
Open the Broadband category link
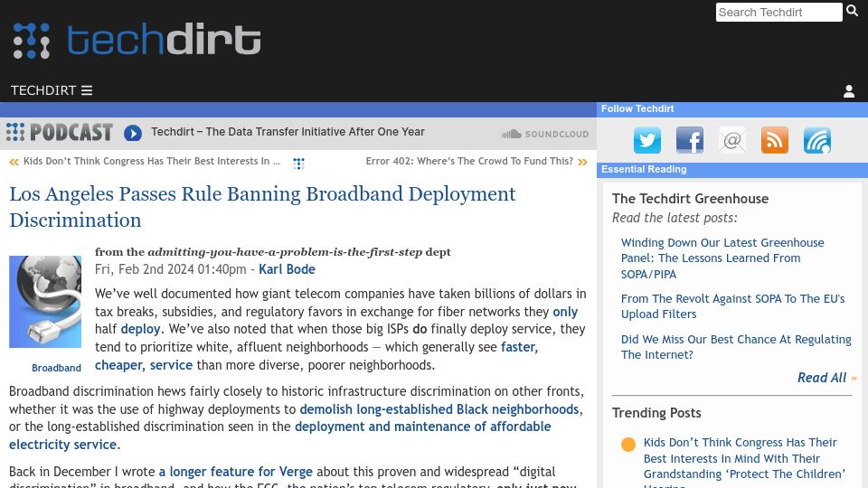click(x=56, y=368)
